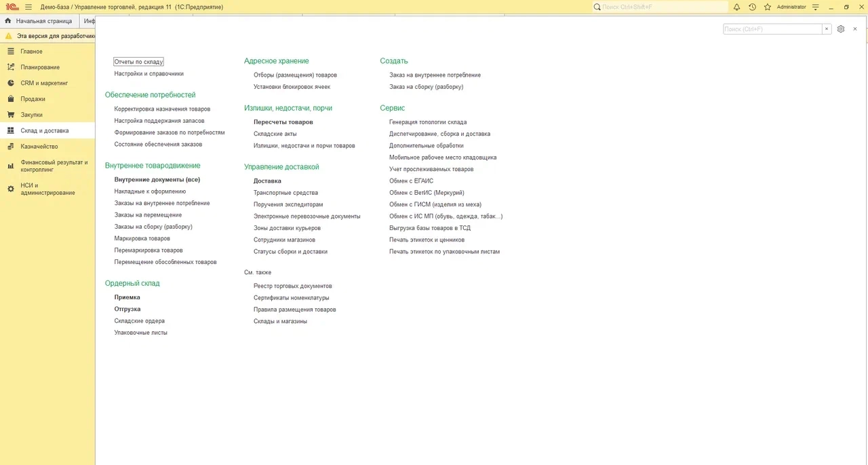Select the Склад и доставка section
Image resolution: width=868 pixels, height=465 pixels.
[x=47, y=130]
